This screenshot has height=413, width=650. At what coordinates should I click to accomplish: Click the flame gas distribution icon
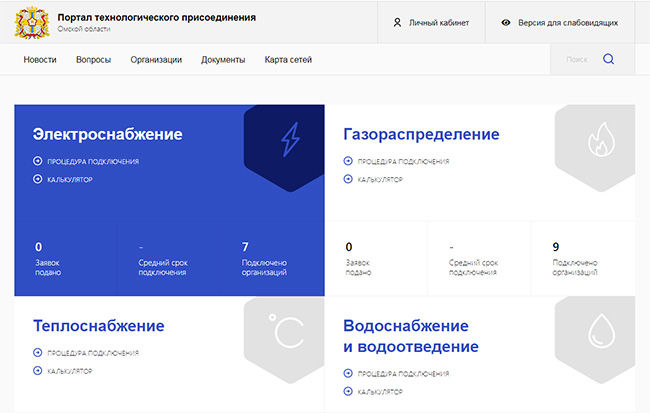tap(599, 141)
